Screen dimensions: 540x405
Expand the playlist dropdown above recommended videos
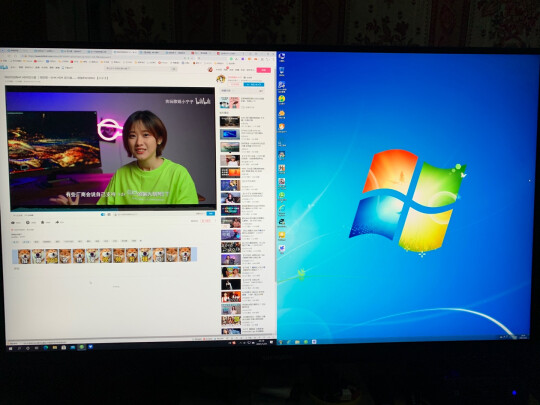(x=261, y=91)
